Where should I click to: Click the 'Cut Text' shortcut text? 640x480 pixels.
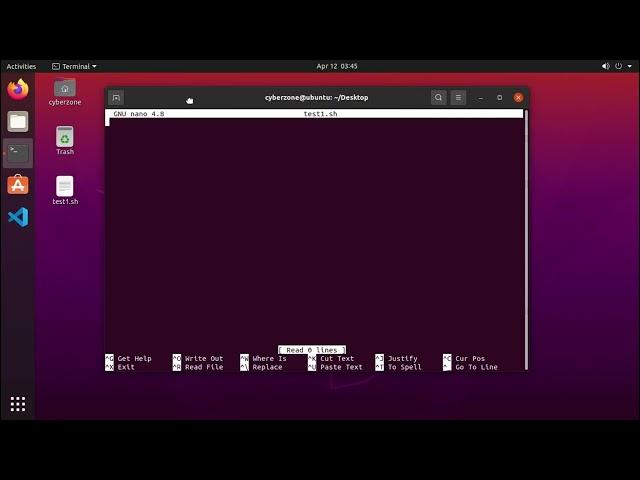337,358
